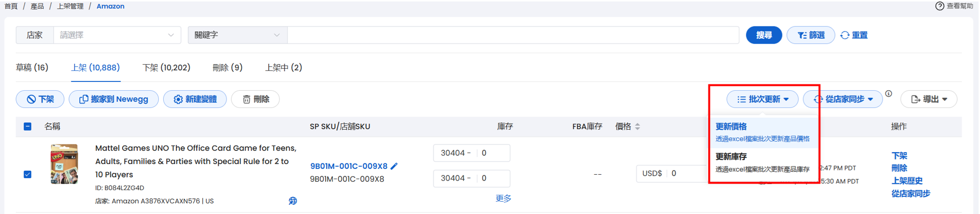Open the 查看幫助 help icon
Image resolution: width=980 pixels, height=214 pixels.
pos(939,6)
